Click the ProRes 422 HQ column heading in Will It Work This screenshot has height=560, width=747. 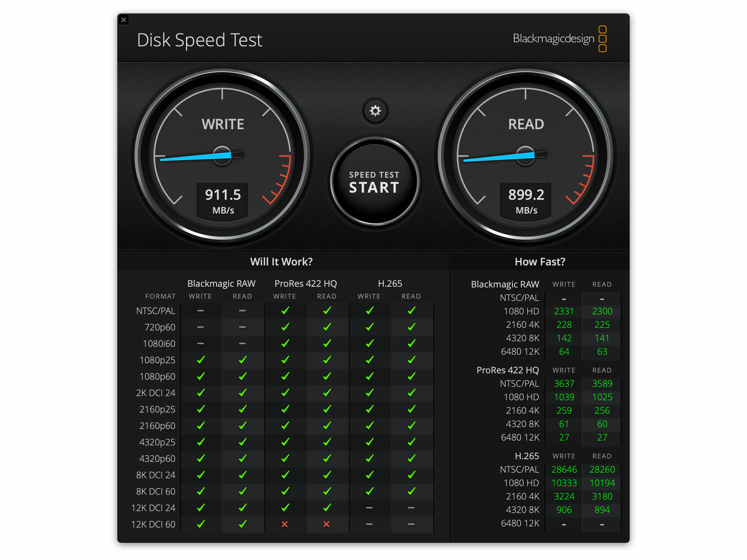[306, 283]
